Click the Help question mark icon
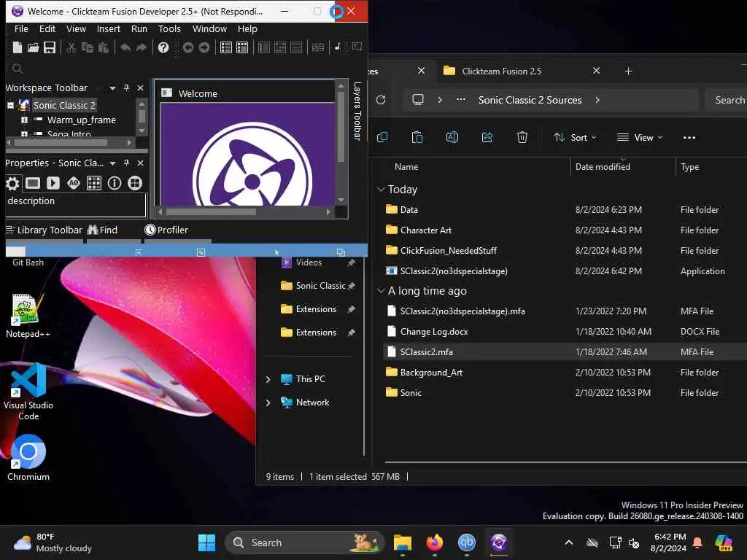Image resolution: width=747 pixels, height=560 pixels. click(x=163, y=47)
